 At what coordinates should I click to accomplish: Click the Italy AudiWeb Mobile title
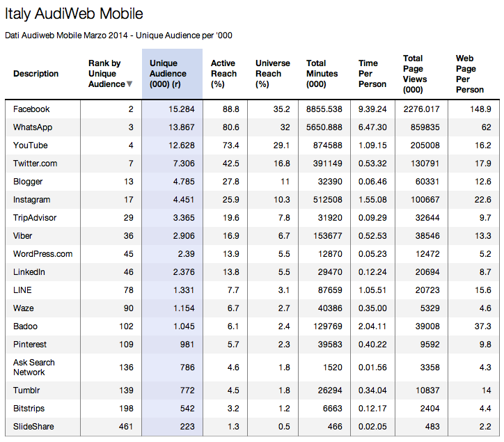pyautogui.click(x=74, y=14)
